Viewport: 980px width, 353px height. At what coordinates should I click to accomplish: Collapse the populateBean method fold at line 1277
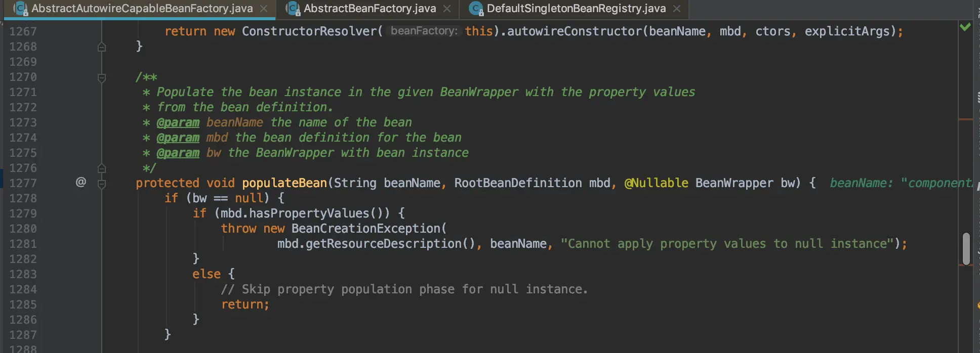[102, 184]
